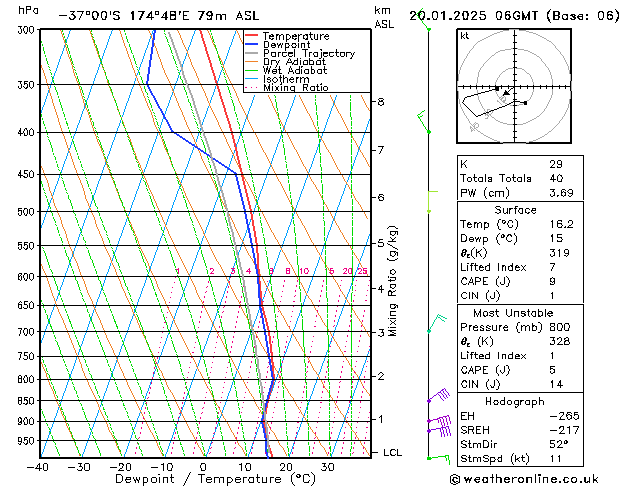Select the Isotherm legend label
The image size is (629, 486).
tap(286, 79)
